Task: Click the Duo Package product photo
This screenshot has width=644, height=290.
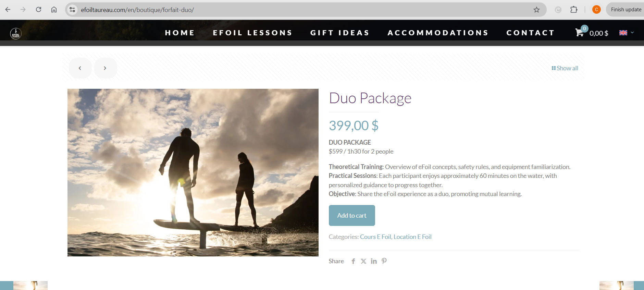Action: click(193, 172)
